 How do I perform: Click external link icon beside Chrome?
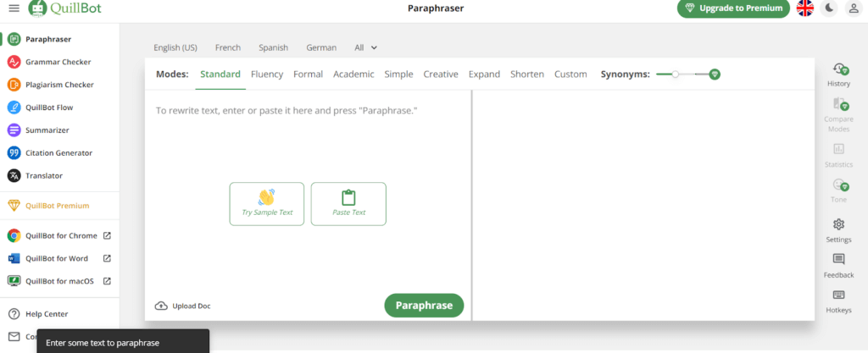(108, 236)
